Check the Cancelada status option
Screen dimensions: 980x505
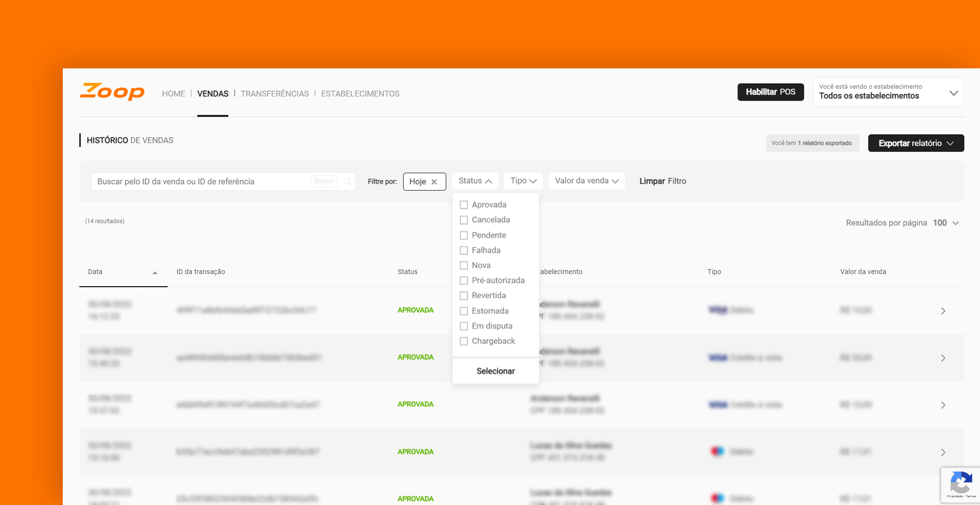(463, 220)
